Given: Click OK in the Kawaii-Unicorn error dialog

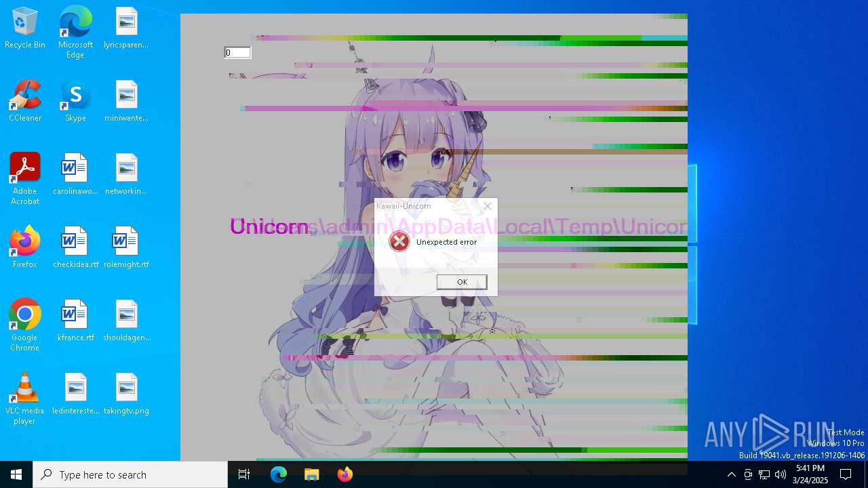Looking at the screenshot, I should 462,282.
